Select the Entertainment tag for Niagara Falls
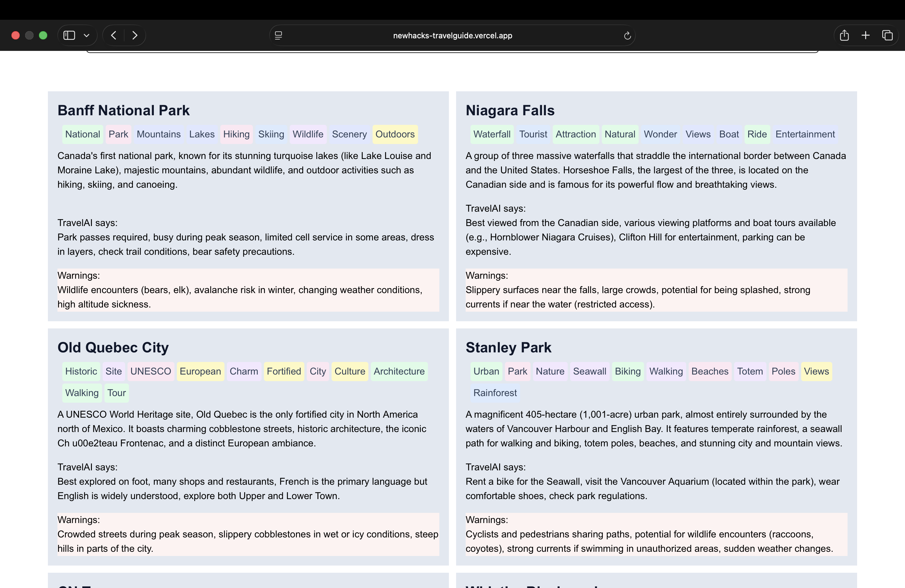The height and width of the screenshot is (588, 905). click(x=805, y=134)
